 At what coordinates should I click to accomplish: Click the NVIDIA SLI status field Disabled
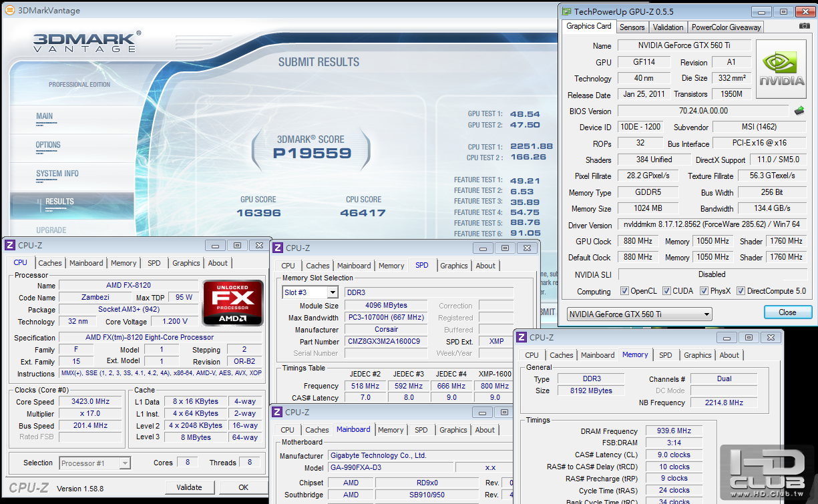click(712, 274)
